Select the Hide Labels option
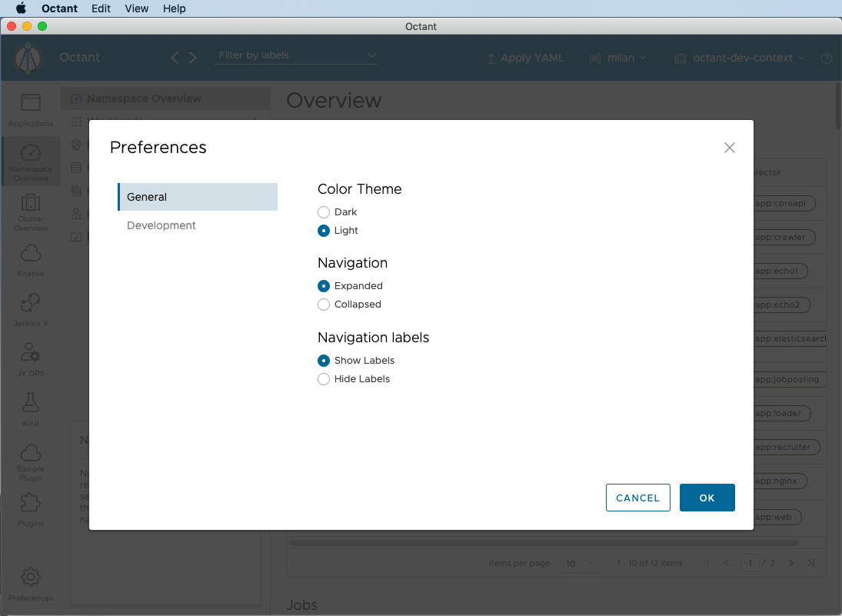 323,379
